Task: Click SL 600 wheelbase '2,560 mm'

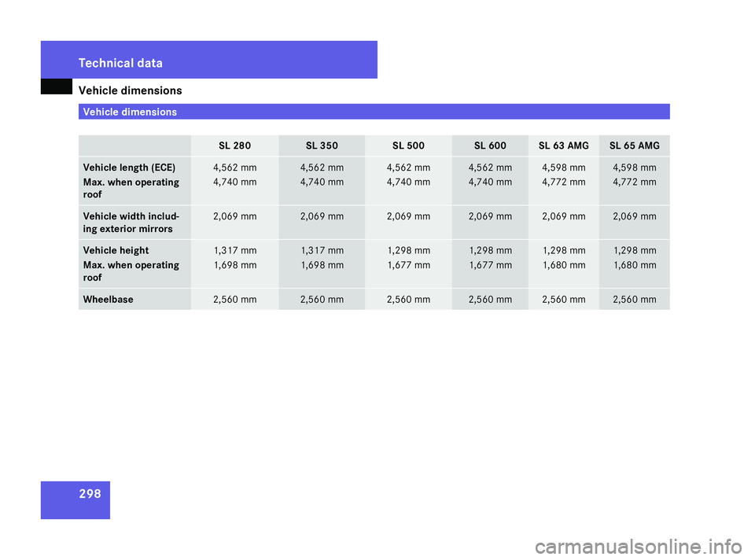Action: [490, 300]
